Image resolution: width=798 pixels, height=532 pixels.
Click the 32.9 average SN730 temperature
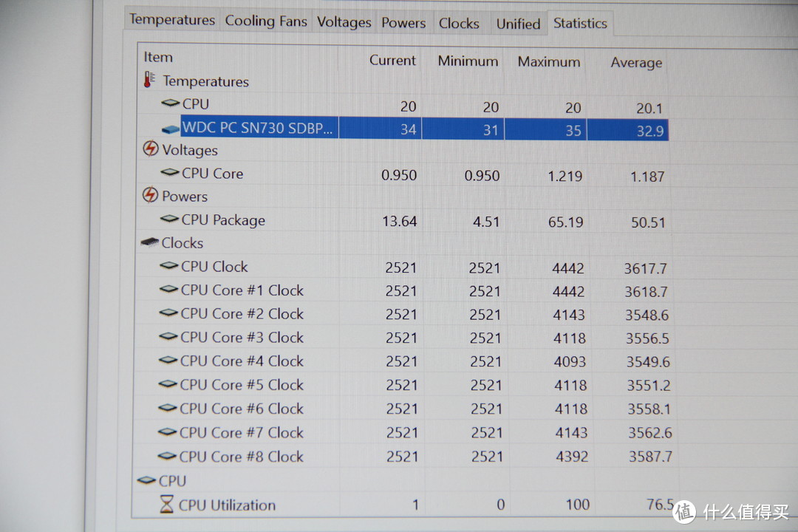[x=650, y=132]
